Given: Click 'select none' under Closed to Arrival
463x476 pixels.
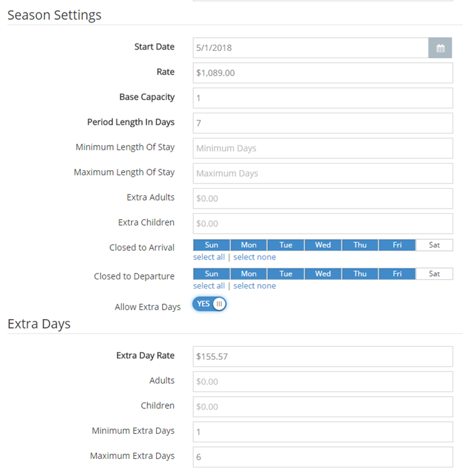Looking at the screenshot, I should coord(255,257).
